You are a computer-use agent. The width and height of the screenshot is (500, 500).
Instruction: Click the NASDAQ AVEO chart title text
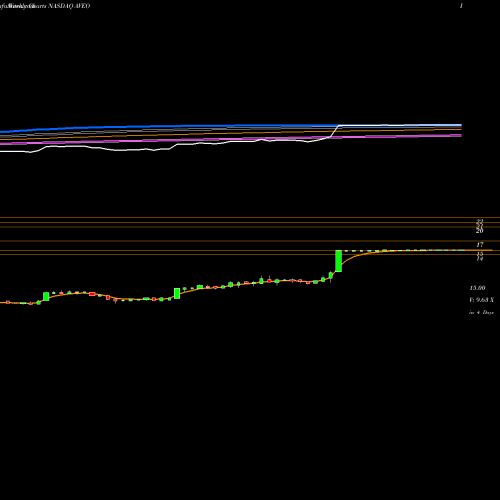[69, 6]
